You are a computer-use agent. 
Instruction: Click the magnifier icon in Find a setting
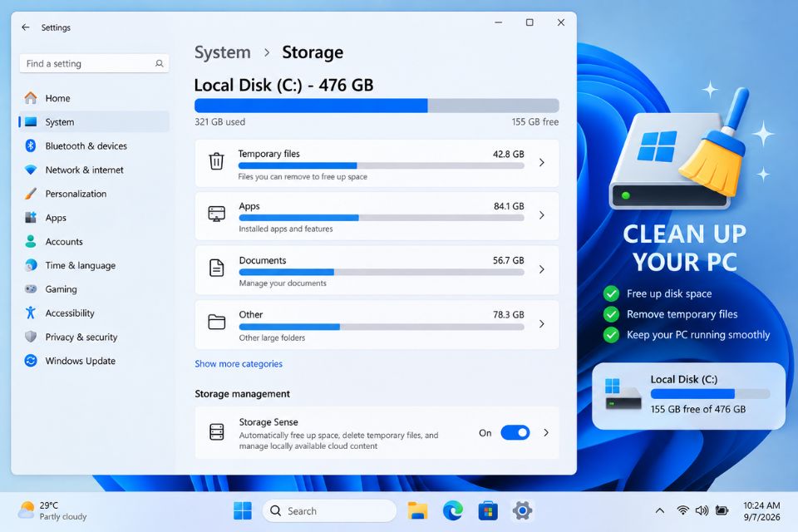(x=160, y=64)
